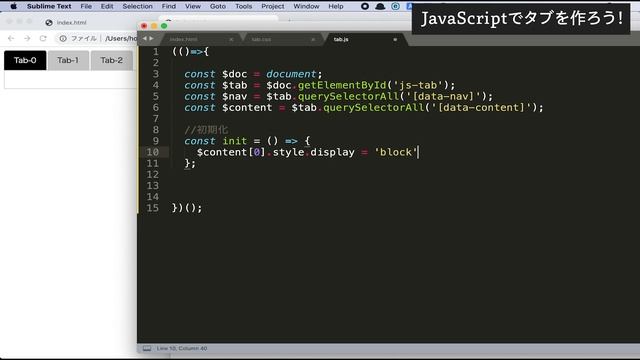Image resolution: width=640 pixels, height=360 pixels.
Task: Reload the browser page
Action: point(43,38)
